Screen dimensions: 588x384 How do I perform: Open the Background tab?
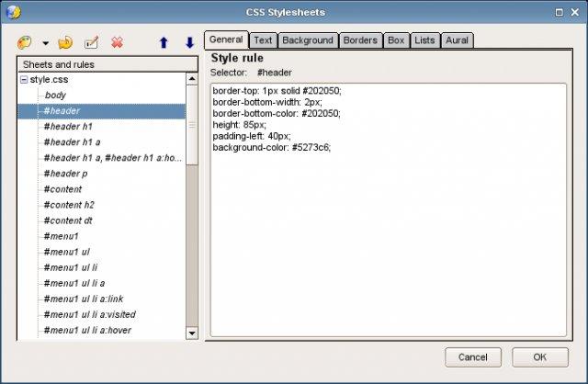tap(307, 40)
